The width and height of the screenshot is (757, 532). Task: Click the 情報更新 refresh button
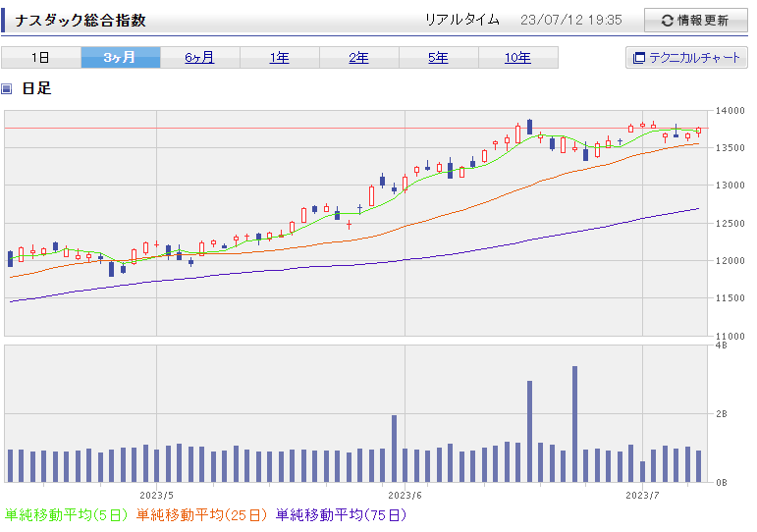(x=694, y=20)
